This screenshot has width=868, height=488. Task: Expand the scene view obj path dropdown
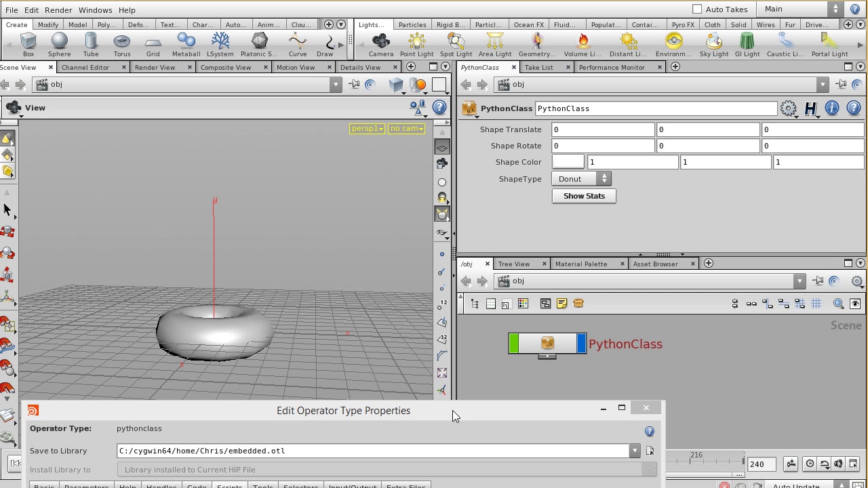click(335, 85)
